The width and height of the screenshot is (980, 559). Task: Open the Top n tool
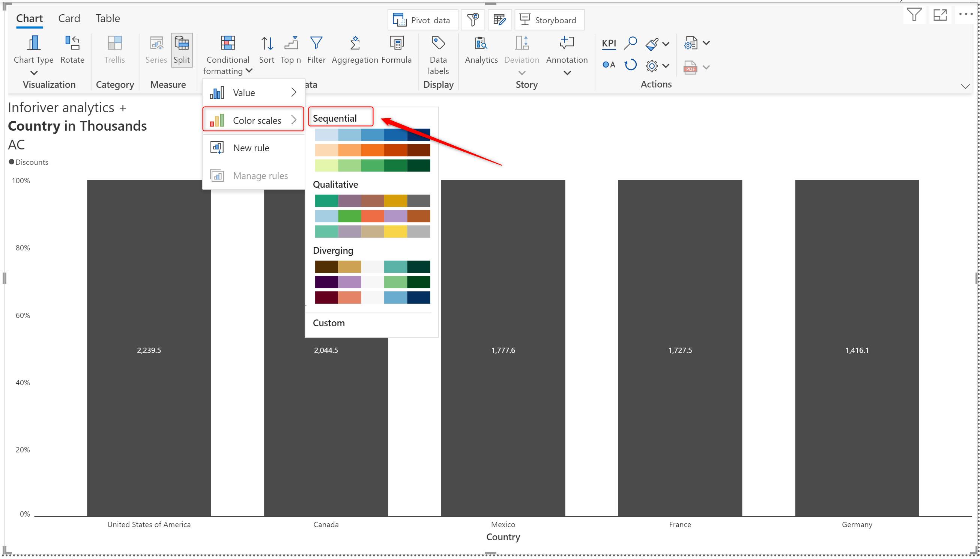tap(290, 44)
